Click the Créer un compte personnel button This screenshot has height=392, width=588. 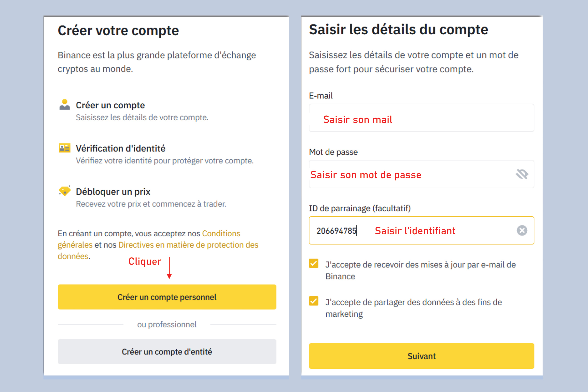[x=167, y=297]
